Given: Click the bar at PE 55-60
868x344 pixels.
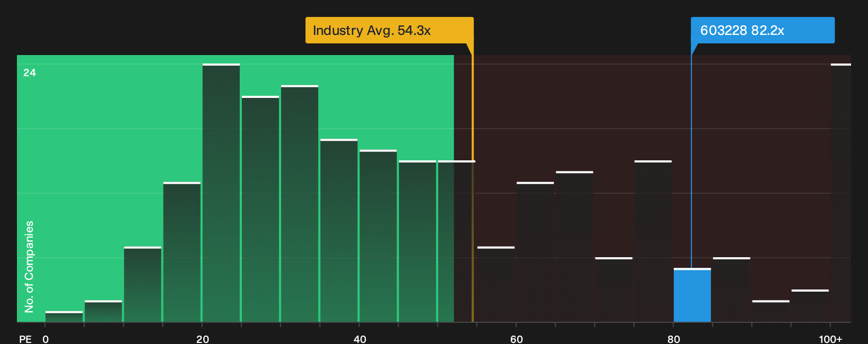Looking at the screenshot, I should tap(496, 284).
